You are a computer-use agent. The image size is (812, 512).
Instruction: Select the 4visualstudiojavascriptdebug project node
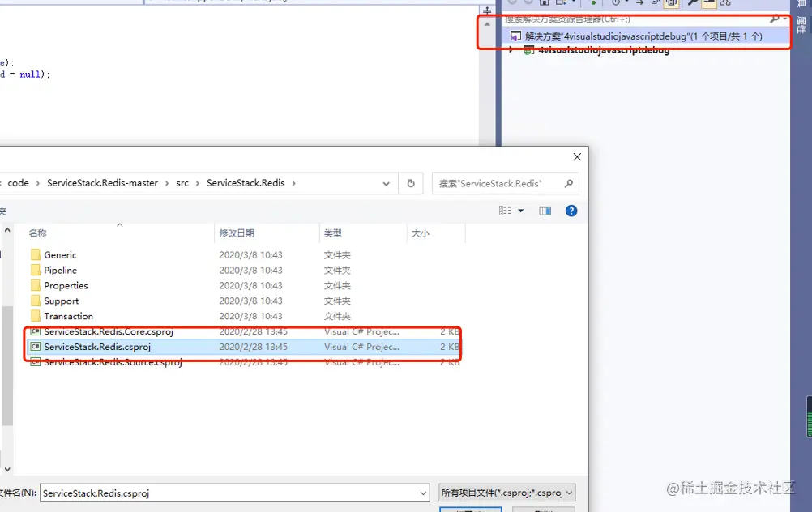tap(604, 51)
